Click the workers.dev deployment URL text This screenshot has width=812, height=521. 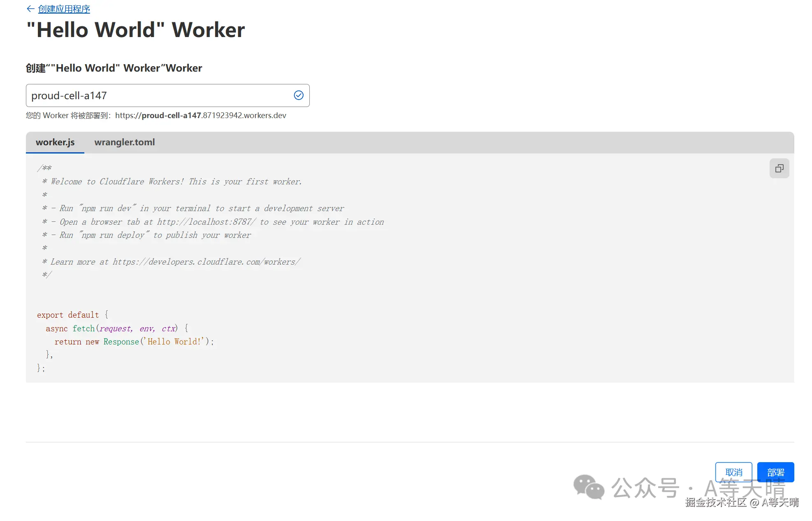[200, 116]
